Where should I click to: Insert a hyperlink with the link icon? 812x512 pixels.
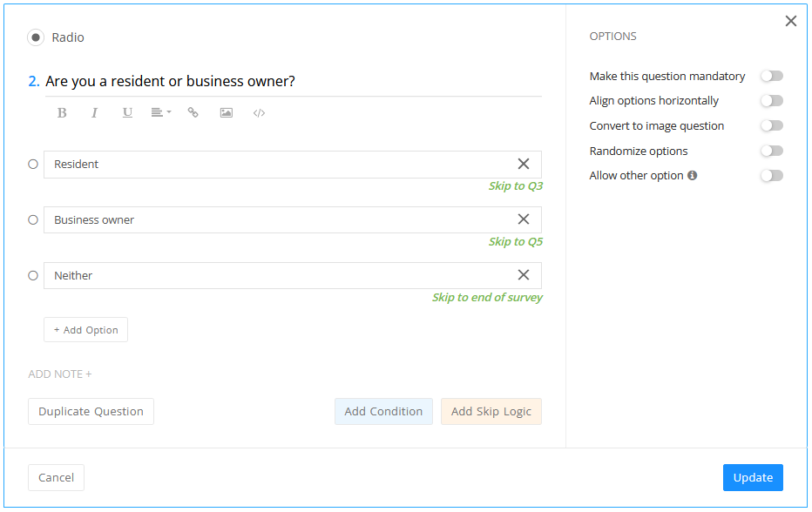pyautogui.click(x=193, y=113)
